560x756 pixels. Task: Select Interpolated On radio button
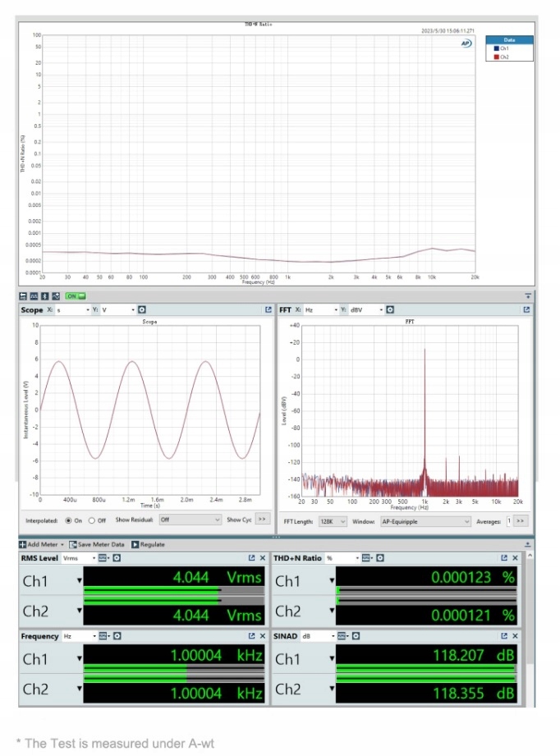pyautogui.click(x=68, y=520)
